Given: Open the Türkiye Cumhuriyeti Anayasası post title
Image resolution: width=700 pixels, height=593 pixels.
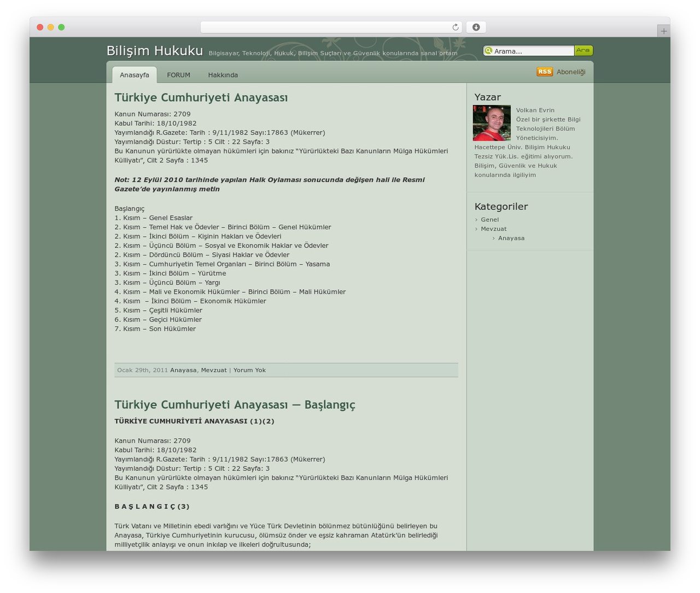Looking at the screenshot, I should coord(201,97).
